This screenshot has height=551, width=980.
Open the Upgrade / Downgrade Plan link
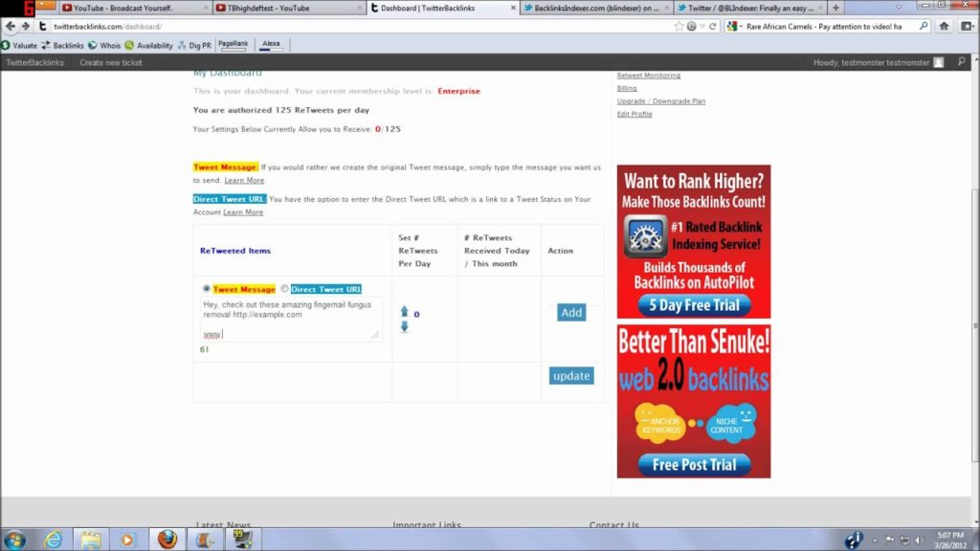(661, 100)
